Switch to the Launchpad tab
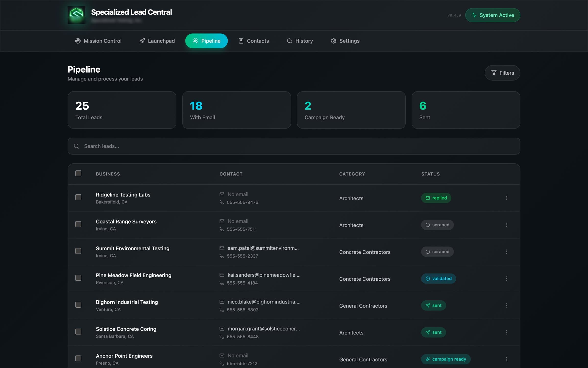Viewport: 588px width, 368px height. click(157, 41)
